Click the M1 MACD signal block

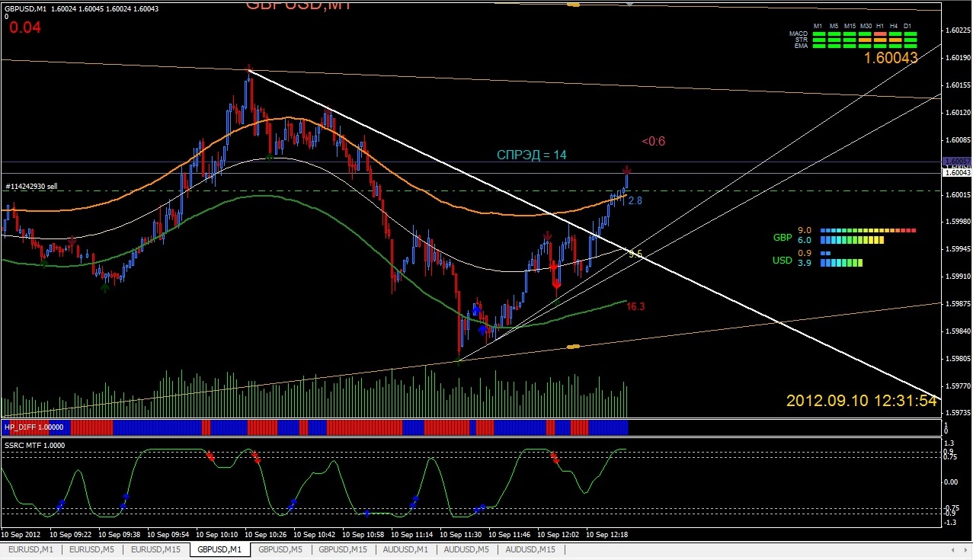click(819, 34)
